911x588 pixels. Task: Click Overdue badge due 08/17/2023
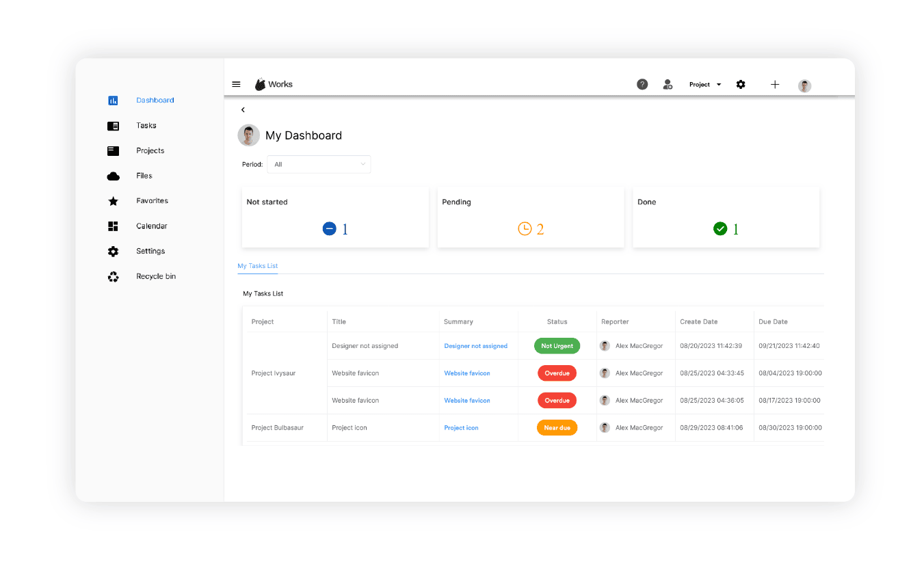[557, 401]
